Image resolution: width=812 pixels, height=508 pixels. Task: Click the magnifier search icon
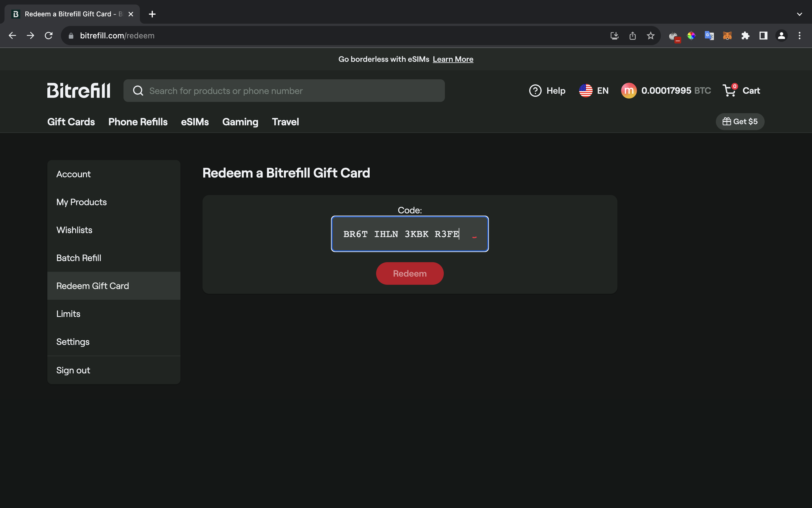[138, 91]
